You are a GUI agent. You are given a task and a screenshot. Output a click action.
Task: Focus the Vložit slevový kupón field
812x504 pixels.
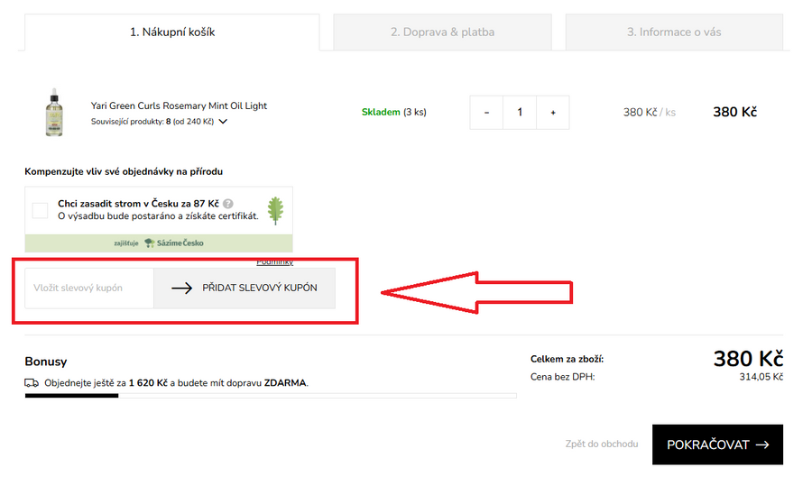[x=88, y=289]
